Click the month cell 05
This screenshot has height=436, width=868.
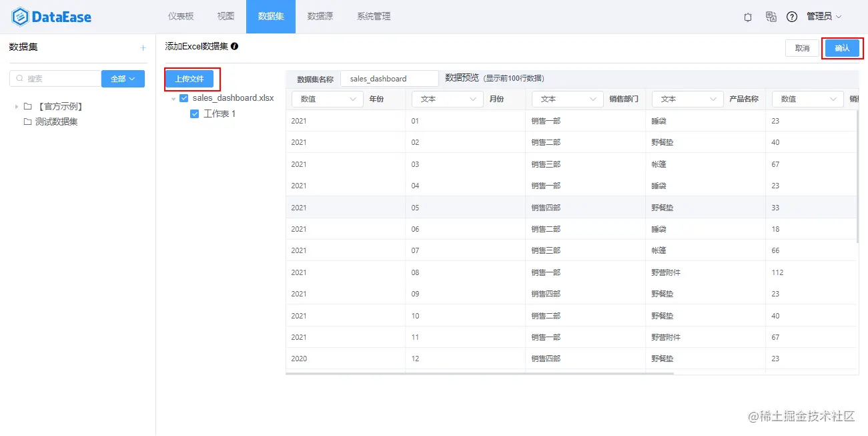[x=415, y=208]
